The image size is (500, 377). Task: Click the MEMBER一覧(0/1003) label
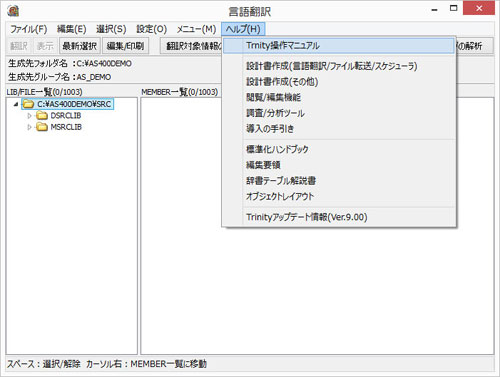point(180,92)
